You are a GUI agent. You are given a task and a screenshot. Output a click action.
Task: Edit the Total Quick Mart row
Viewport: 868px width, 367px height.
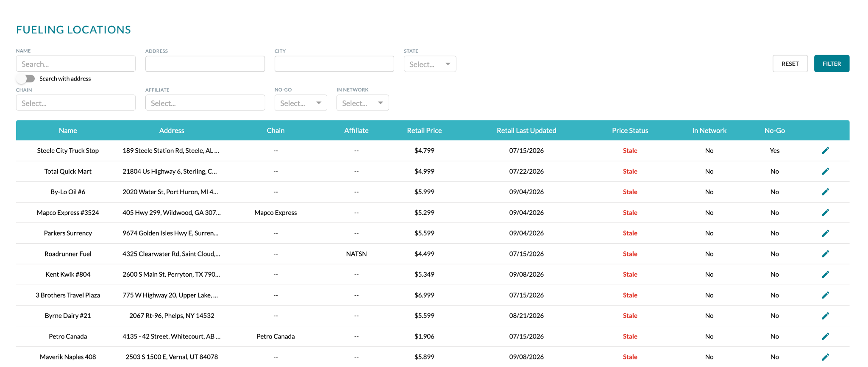point(825,171)
